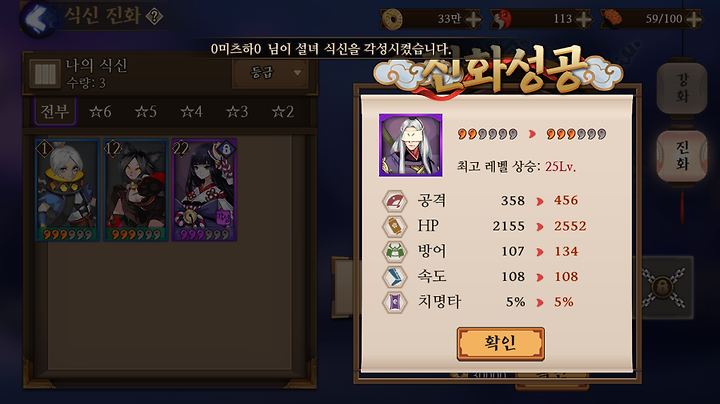Expand the 등급 sort dropdown
This screenshot has width=720, height=404.
(x=270, y=73)
